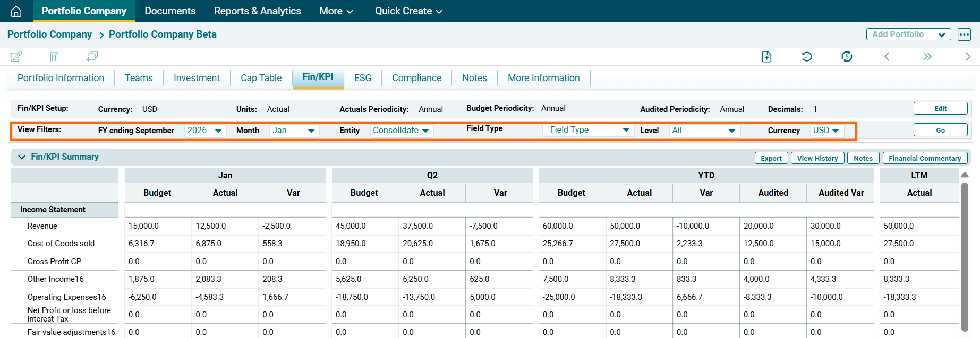Collapse the Fin/KPI Summary section

coord(22,157)
